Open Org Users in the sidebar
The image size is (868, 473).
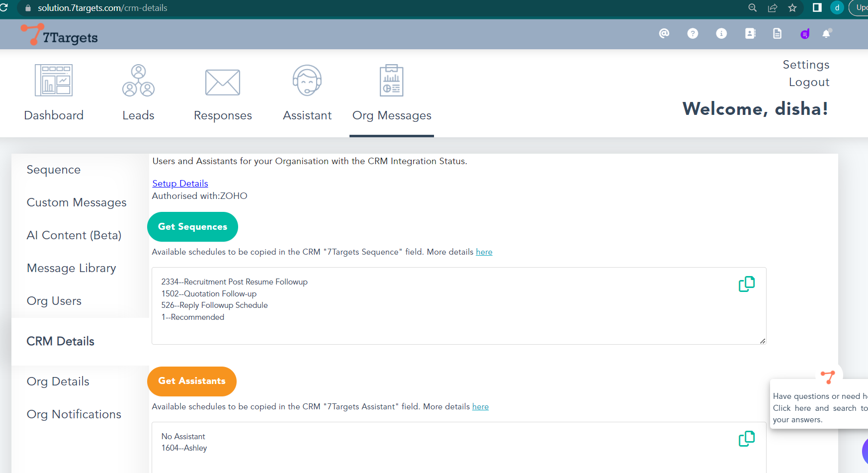(x=54, y=301)
